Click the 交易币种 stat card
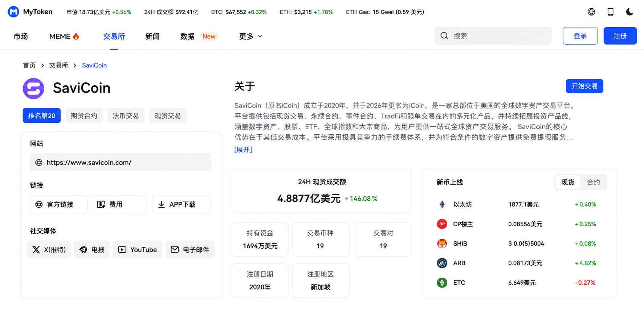644x322 pixels. click(321, 240)
